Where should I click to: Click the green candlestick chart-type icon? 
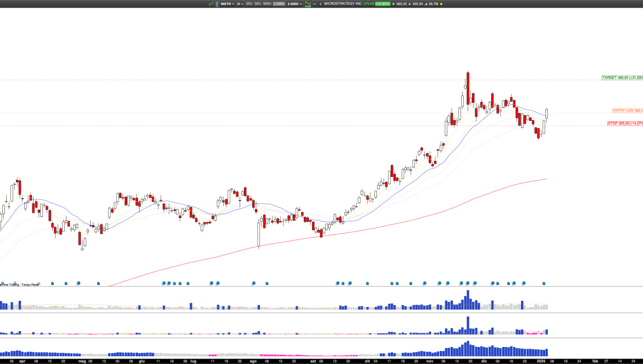pyautogui.click(x=210, y=4)
